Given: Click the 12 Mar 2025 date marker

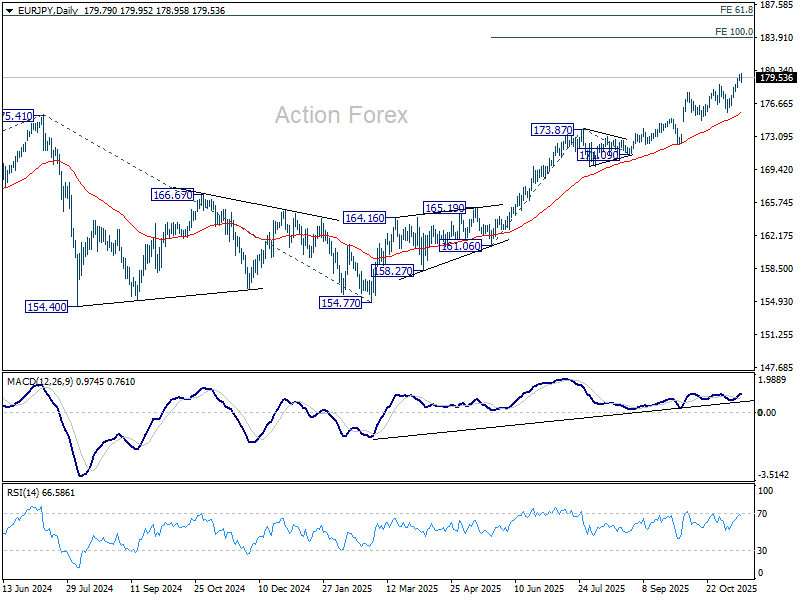Looking at the screenshot, I should click(x=412, y=590).
